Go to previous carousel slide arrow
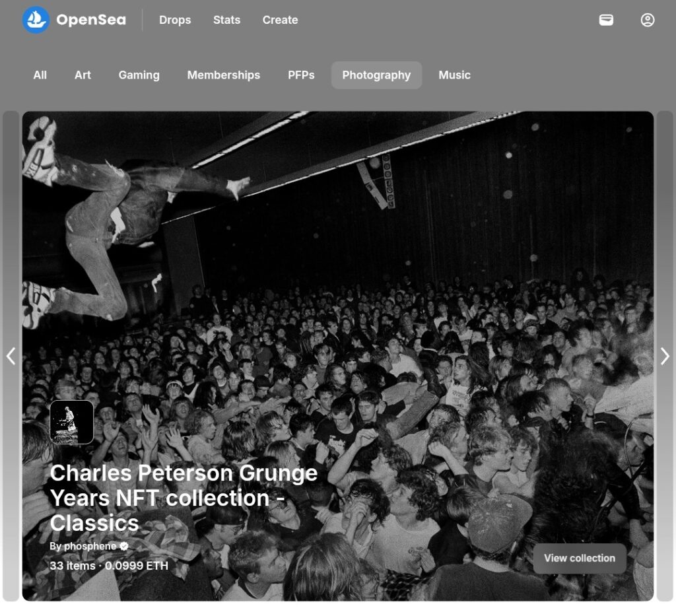This screenshot has height=616, width=676. (11, 356)
